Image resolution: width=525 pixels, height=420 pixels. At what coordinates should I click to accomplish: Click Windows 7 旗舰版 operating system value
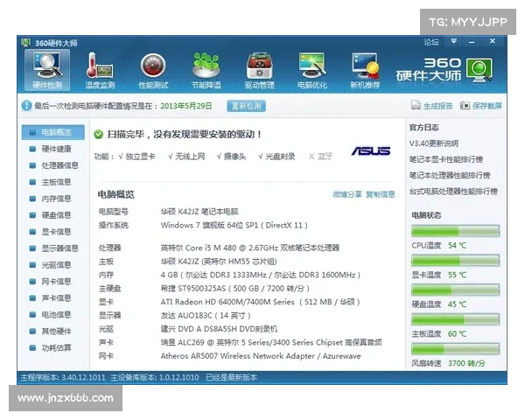[x=234, y=225]
